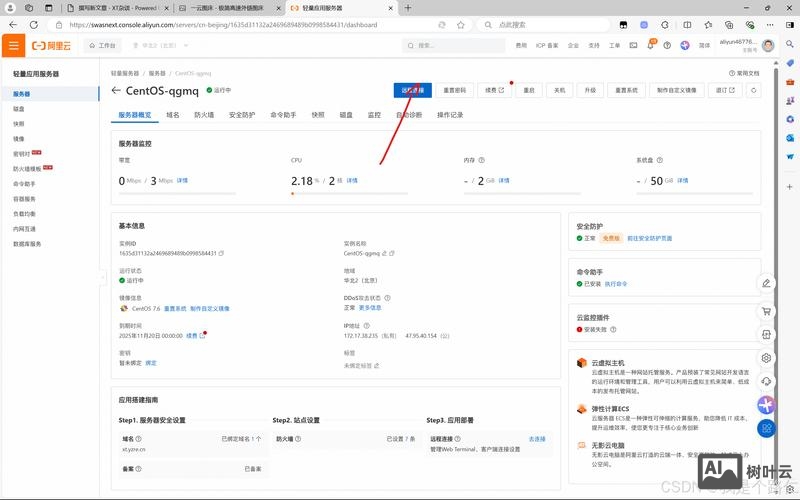
Task: Switch to the 防火墙 tab
Action: 203,115
